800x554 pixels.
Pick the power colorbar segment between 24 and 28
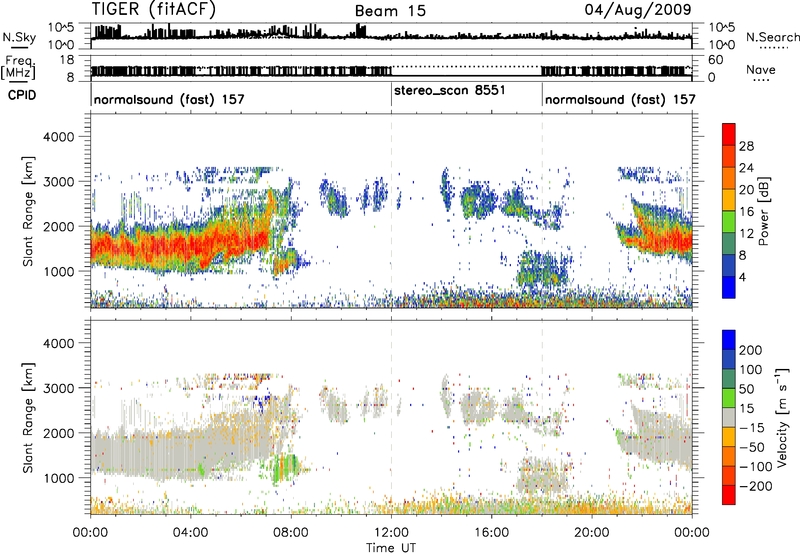pyautogui.click(x=729, y=157)
